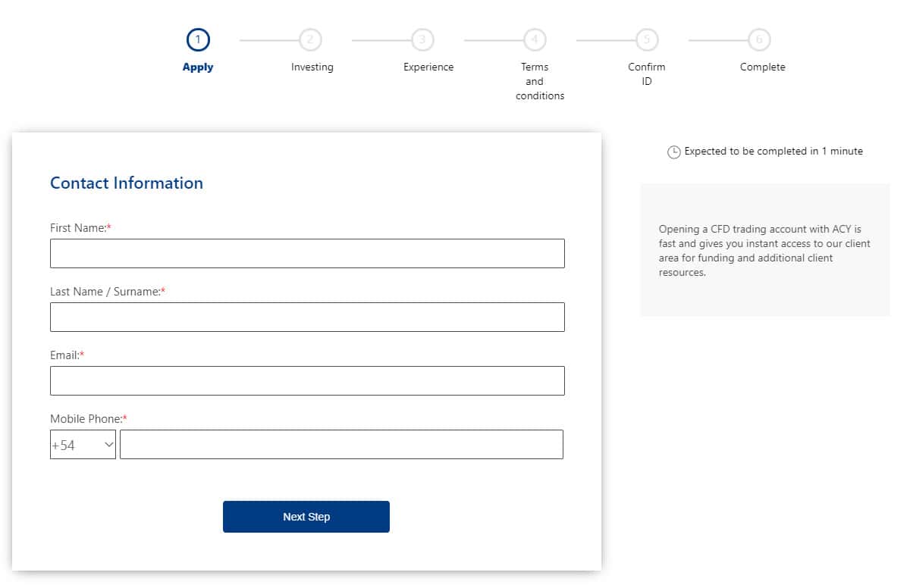This screenshot has height=588, width=910.
Task: Click the clock icon beside expected time
Action: pos(673,152)
